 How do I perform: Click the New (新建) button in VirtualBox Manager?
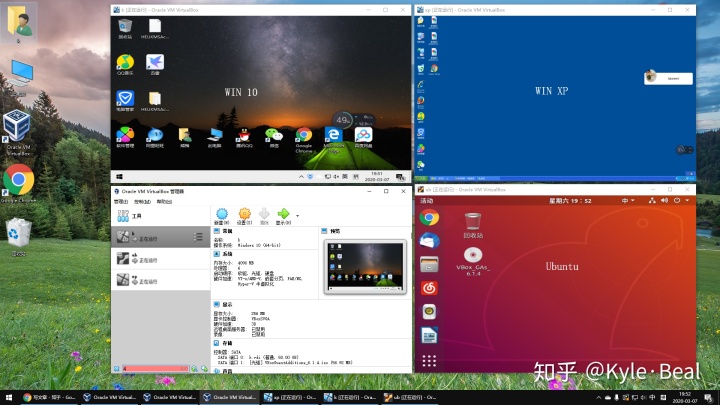222,216
